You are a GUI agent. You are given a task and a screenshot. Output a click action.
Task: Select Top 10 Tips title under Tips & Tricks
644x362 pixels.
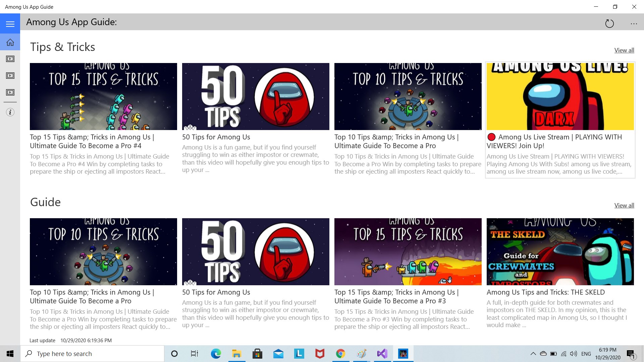click(396, 141)
